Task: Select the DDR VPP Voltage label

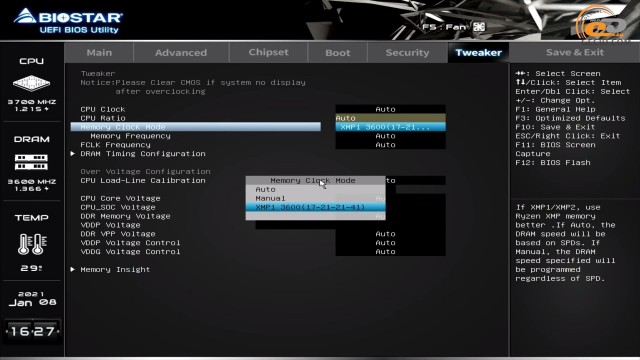Action: 118,234
